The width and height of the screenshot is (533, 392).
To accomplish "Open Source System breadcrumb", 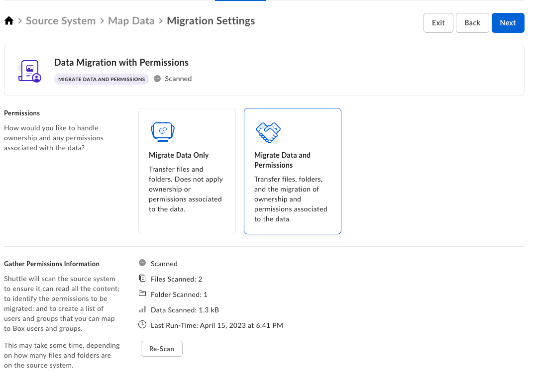I will (x=61, y=21).
